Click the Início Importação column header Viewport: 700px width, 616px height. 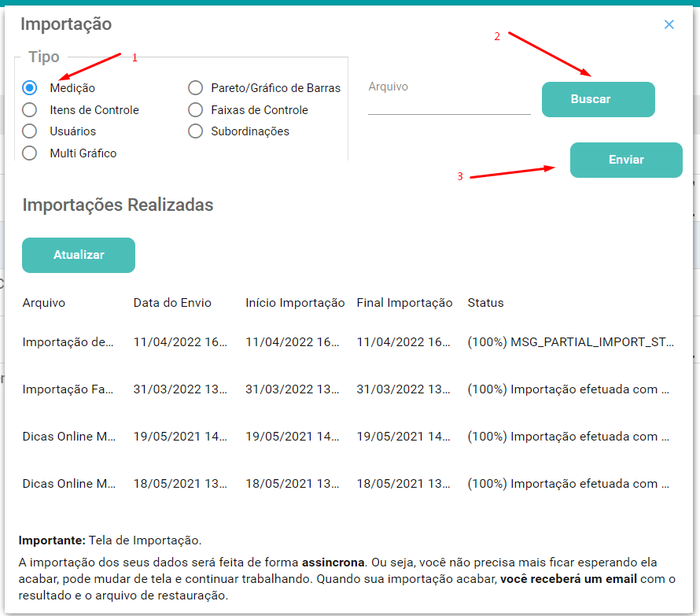[295, 302]
